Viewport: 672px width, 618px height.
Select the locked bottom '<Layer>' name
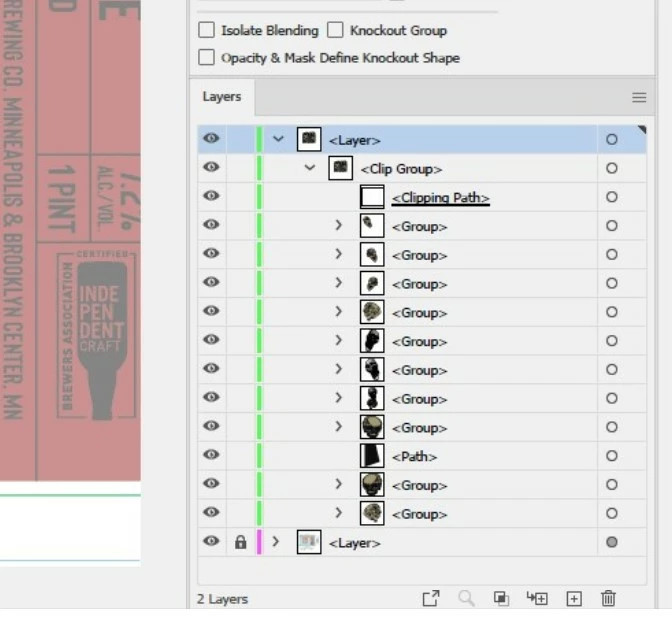(x=354, y=543)
